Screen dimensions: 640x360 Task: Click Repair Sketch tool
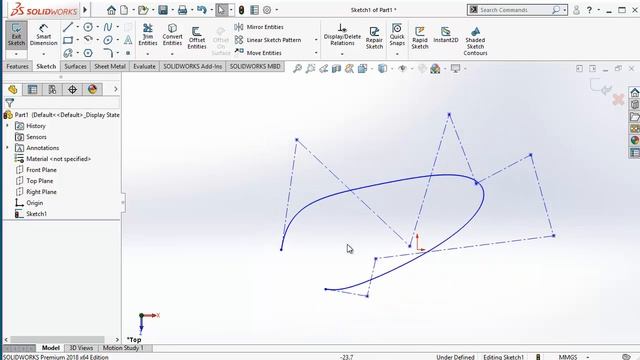(x=374, y=38)
